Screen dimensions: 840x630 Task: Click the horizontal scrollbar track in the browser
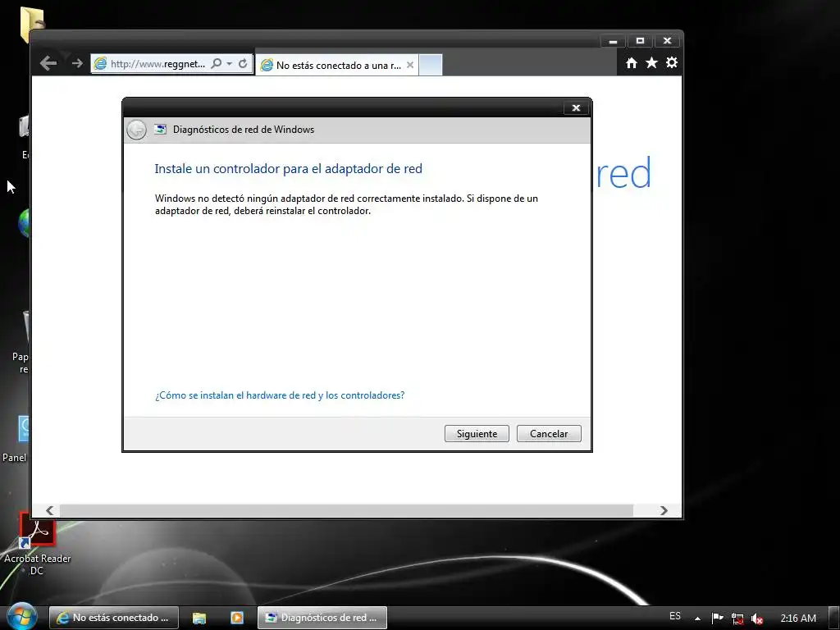tap(346, 510)
